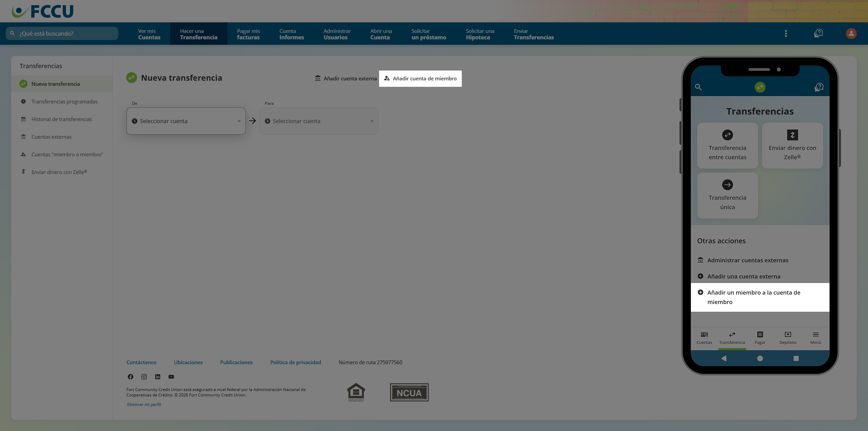Click the YouTube icon in footer
The height and width of the screenshot is (431, 868).
[171, 377]
